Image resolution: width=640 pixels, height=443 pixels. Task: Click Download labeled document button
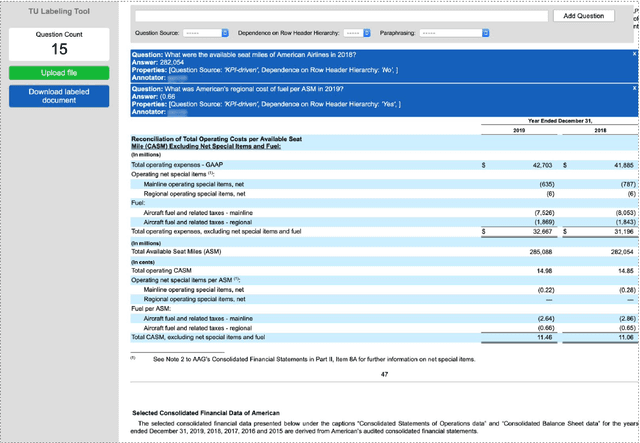coord(59,96)
